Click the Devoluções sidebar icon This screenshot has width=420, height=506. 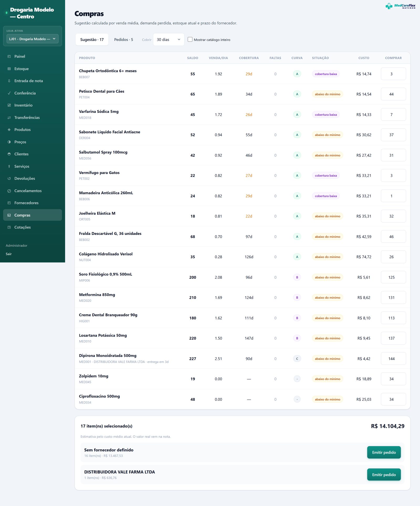9,178
